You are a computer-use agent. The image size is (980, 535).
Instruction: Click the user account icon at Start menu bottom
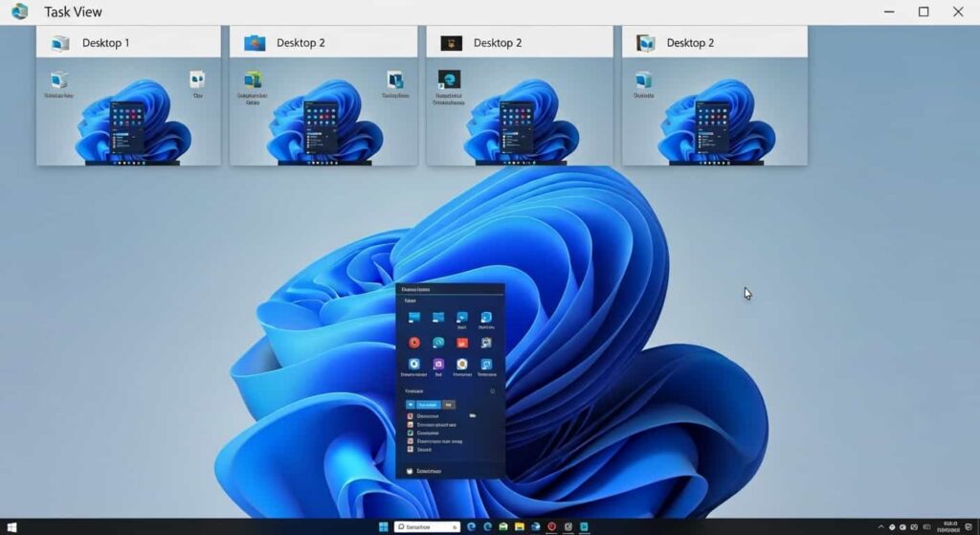(411, 471)
